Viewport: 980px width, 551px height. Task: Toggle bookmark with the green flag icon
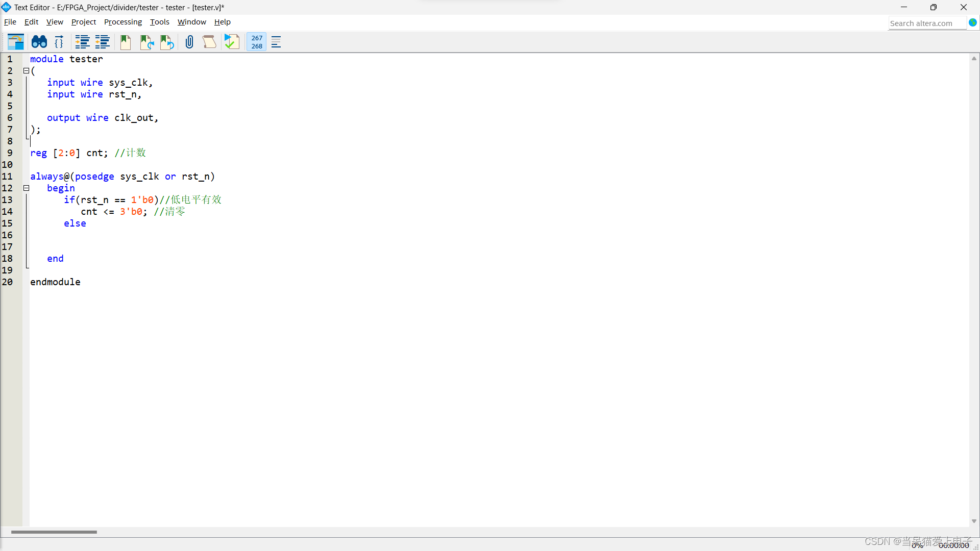click(126, 42)
